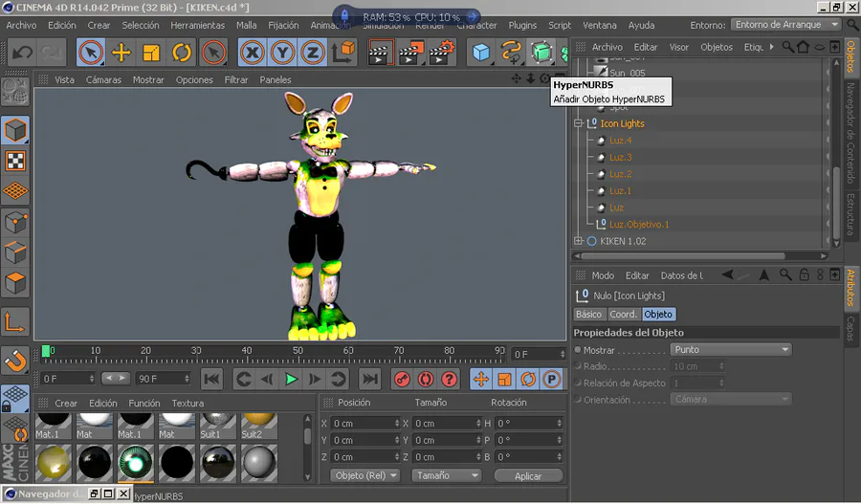The height and width of the screenshot is (504, 861).
Task: Click the Aplicar button
Action: point(528,476)
